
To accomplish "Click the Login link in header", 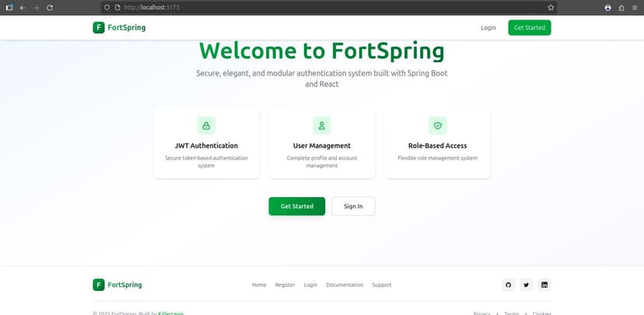I will pyautogui.click(x=488, y=27).
